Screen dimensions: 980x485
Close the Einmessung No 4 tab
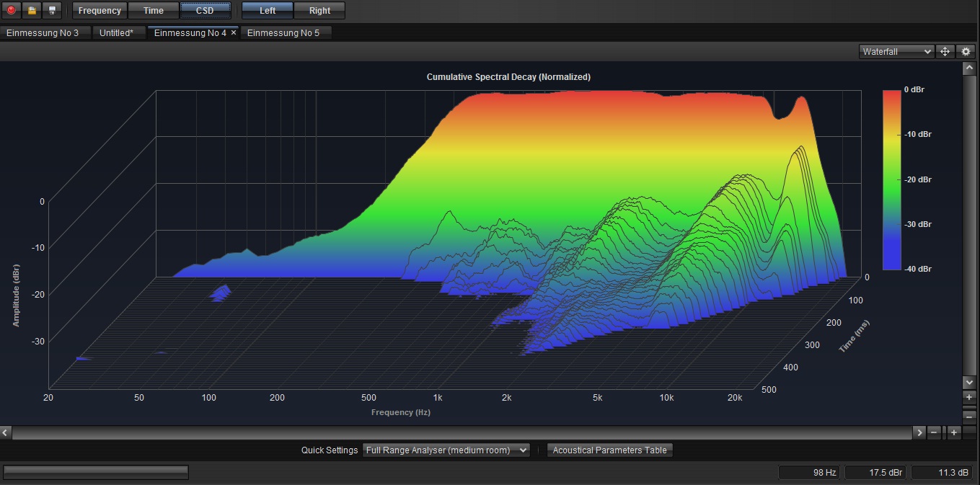coord(234,33)
